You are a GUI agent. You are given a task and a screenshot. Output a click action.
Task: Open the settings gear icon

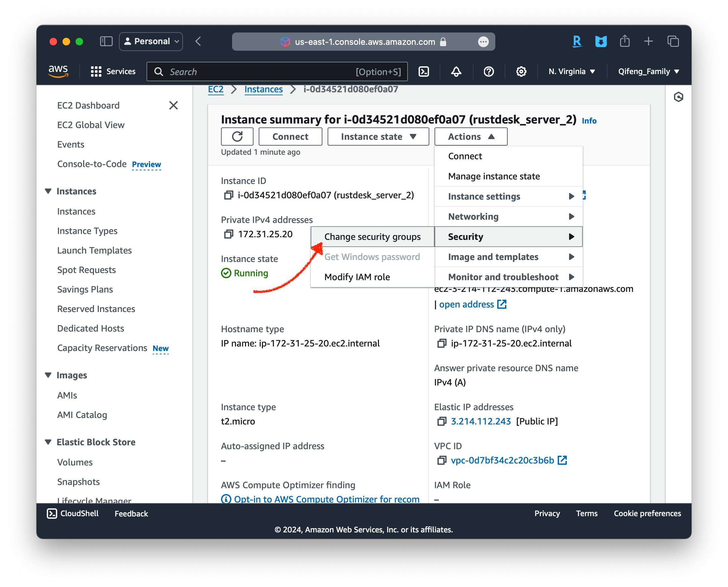521,72
